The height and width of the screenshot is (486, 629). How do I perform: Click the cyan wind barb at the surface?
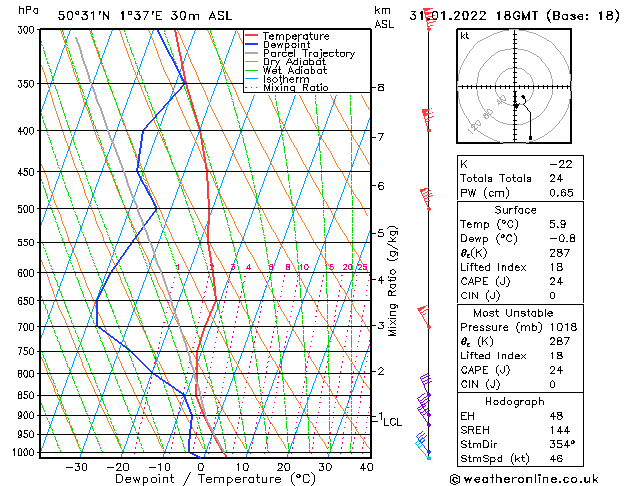(429, 451)
